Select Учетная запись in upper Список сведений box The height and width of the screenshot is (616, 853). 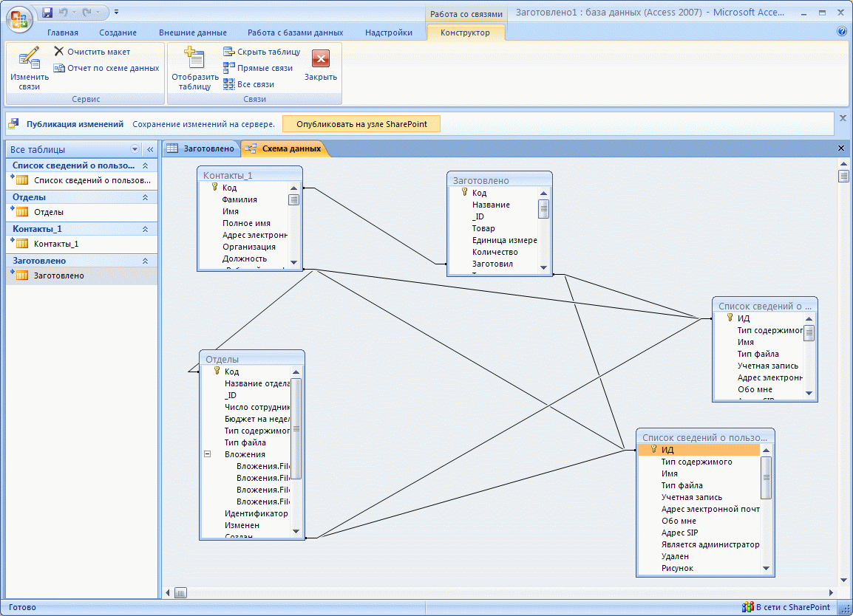(767, 366)
